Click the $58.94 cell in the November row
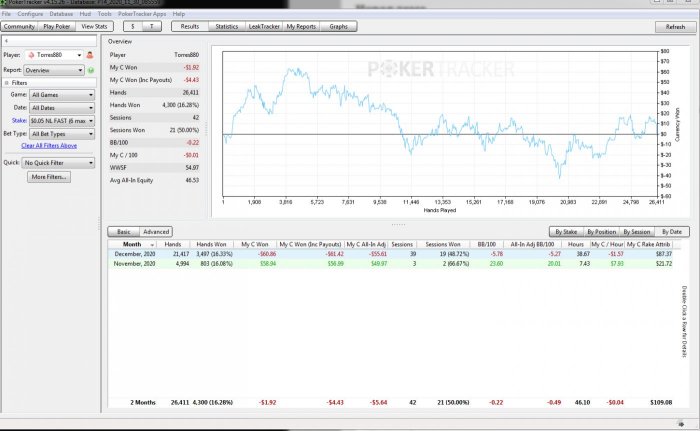Viewport: 700px width, 431px height. tap(268, 264)
